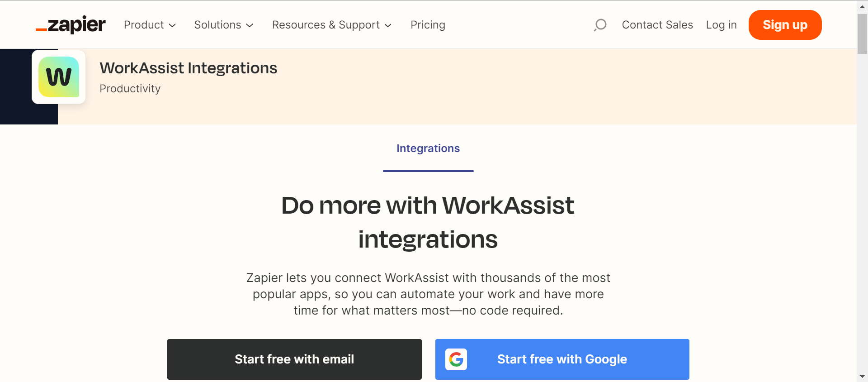
Task: Click Start free with Google
Action: point(562,359)
